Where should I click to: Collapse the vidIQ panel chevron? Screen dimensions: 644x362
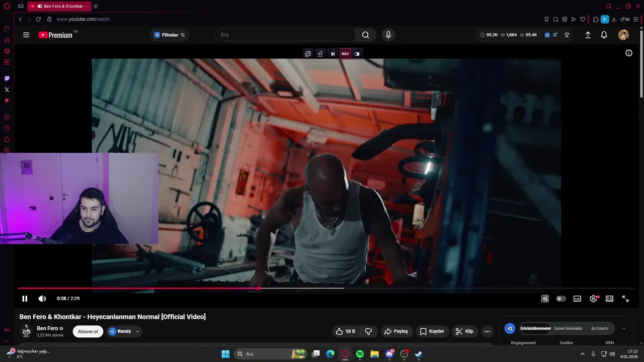coord(624,328)
